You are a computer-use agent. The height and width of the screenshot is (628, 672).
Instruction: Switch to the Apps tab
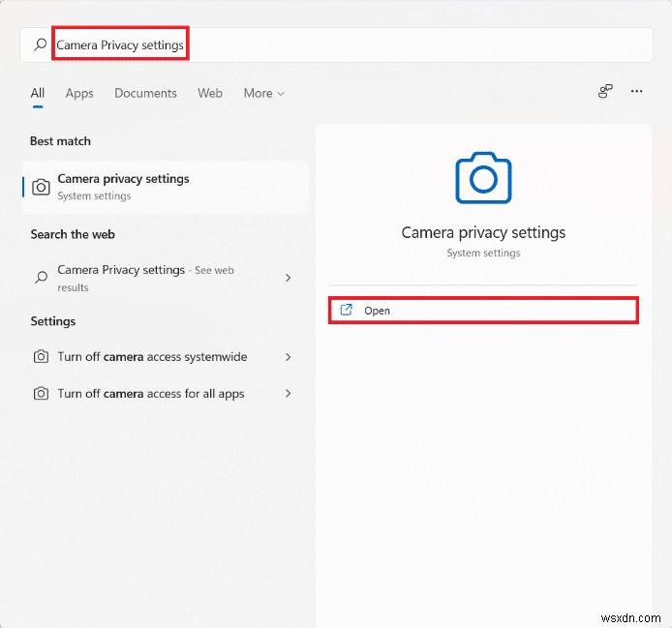79,93
